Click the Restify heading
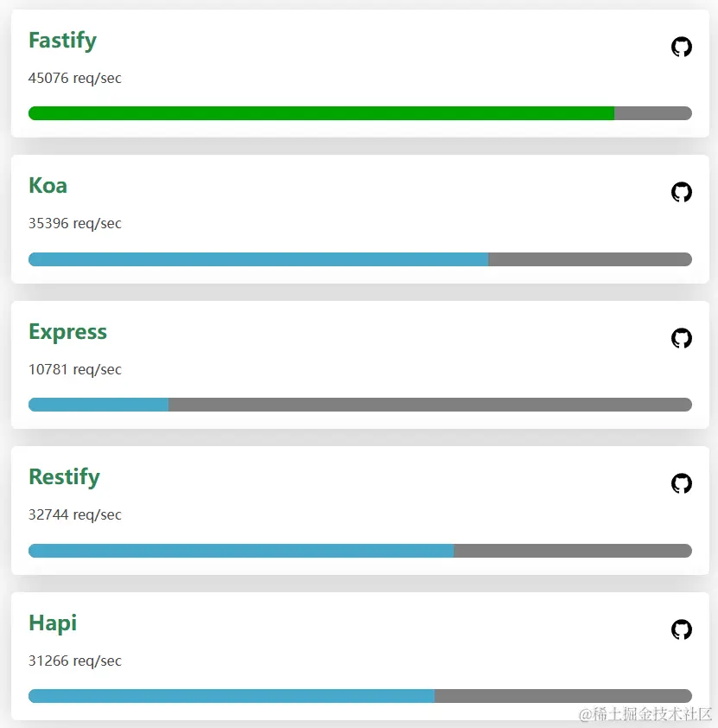The height and width of the screenshot is (728, 718). tap(64, 477)
